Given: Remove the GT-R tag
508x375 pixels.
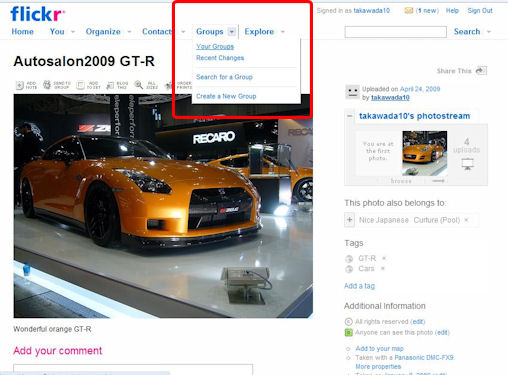Looking at the screenshot, I should tap(384, 258).
